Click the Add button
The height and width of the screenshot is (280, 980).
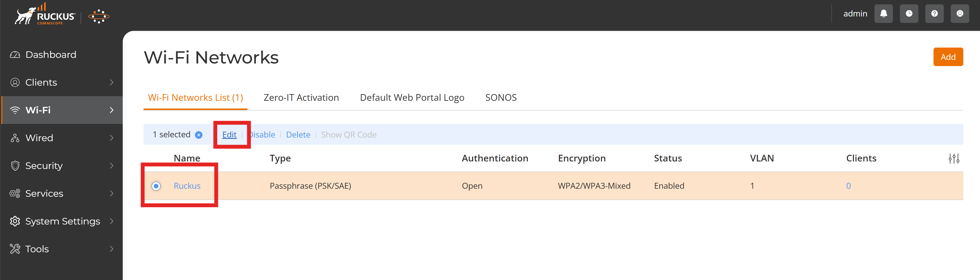click(x=948, y=57)
